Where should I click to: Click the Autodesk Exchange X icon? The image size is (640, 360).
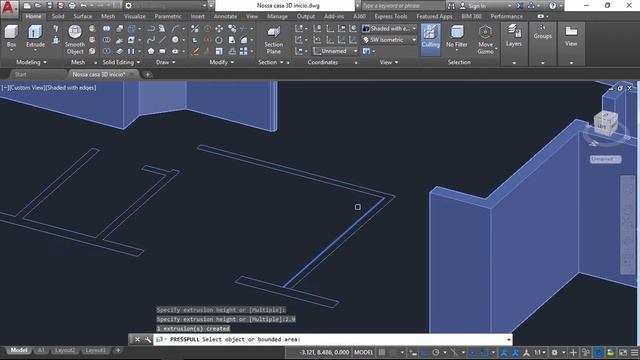click(x=520, y=6)
